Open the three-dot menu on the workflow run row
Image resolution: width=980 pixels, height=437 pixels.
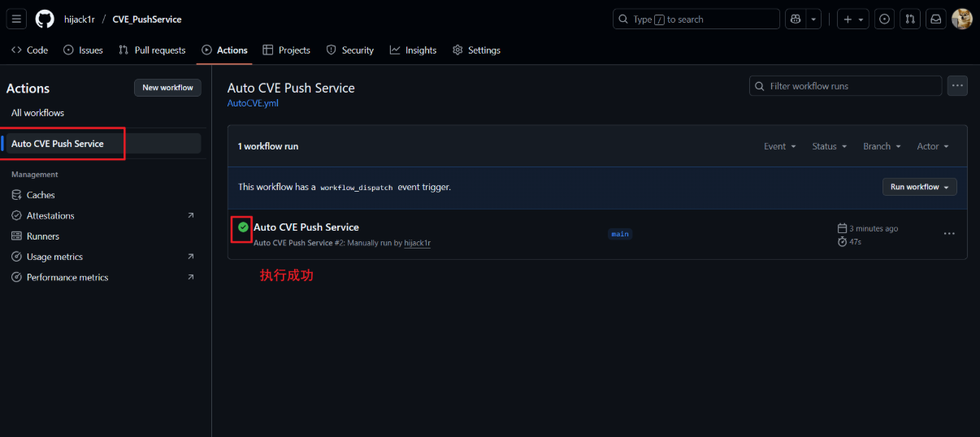pos(949,234)
